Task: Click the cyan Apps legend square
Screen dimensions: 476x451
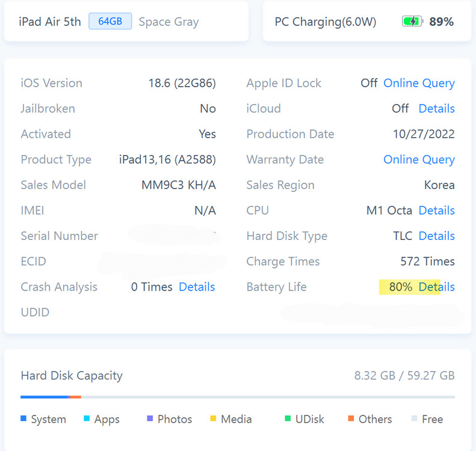Action: [87, 419]
